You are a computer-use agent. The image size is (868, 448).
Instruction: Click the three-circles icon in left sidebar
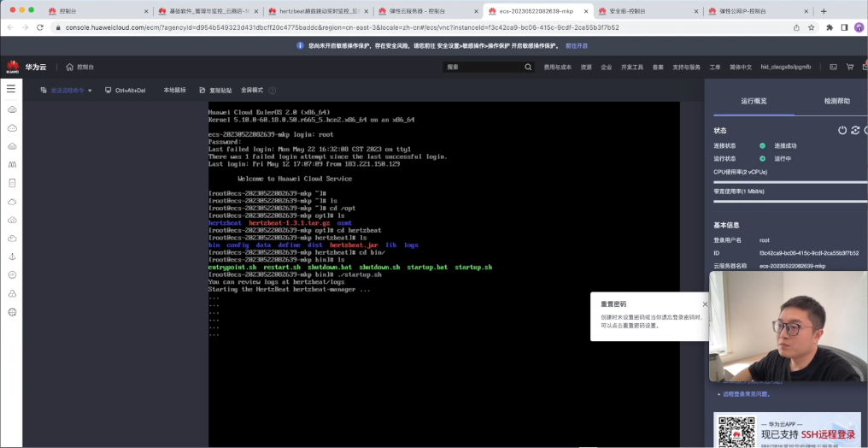(x=12, y=293)
